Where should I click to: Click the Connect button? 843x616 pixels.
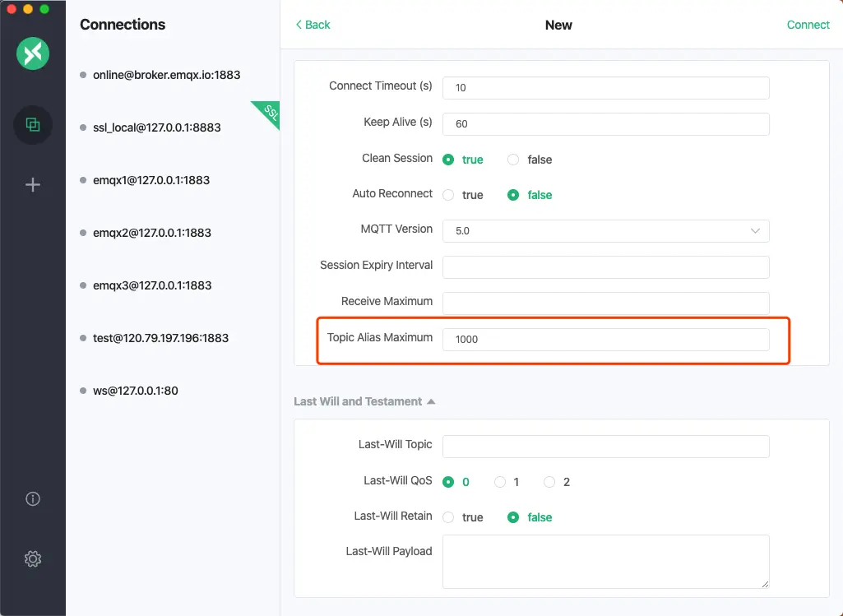point(808,25)
